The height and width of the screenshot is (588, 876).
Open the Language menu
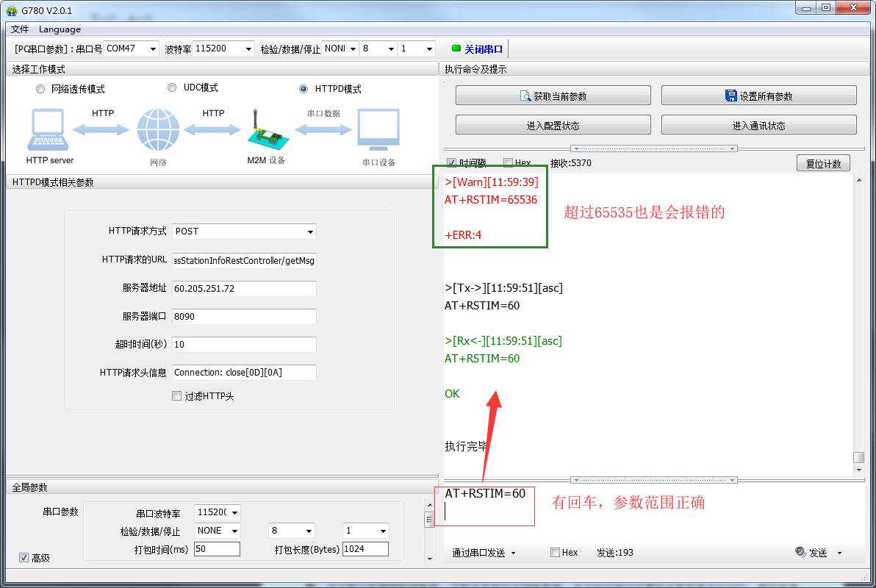click(x=60, y=29)
